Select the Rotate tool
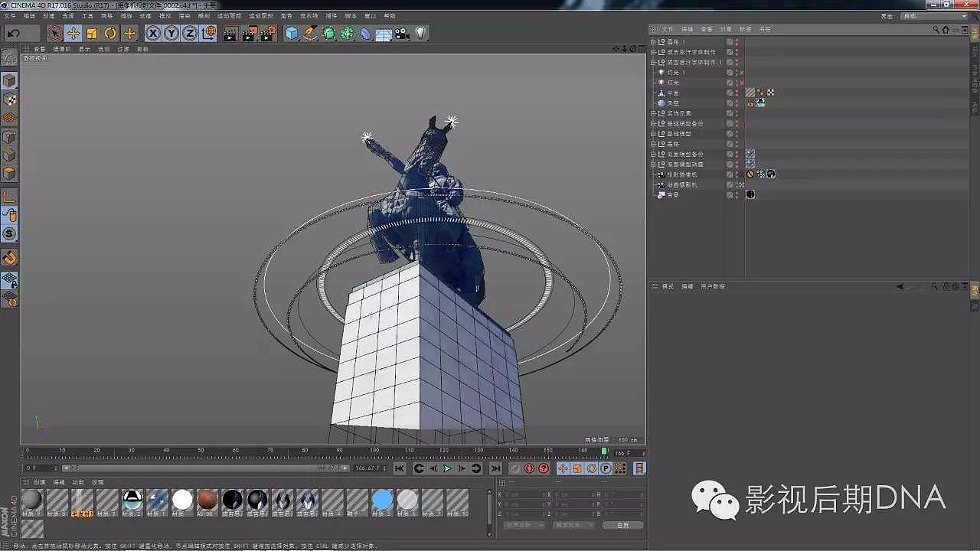The width and height of the screenshot is (980, 551). point(110,33)
